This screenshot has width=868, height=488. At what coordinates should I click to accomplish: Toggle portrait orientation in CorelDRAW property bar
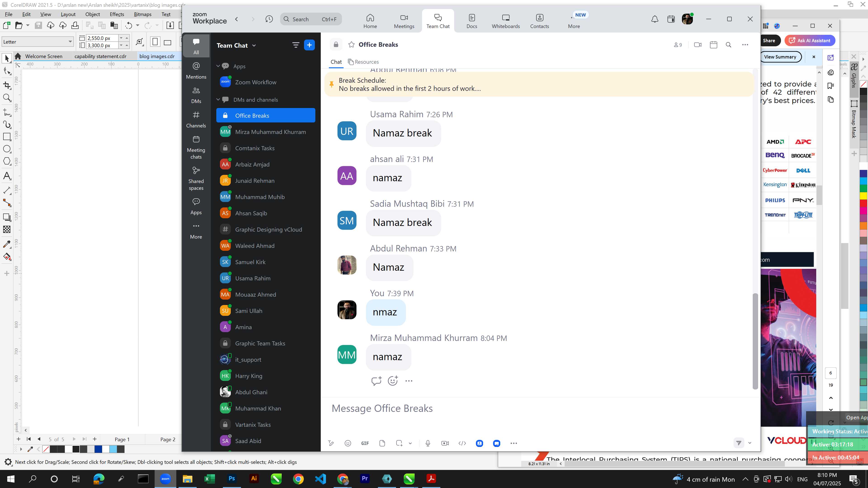(x=155, y=42)
